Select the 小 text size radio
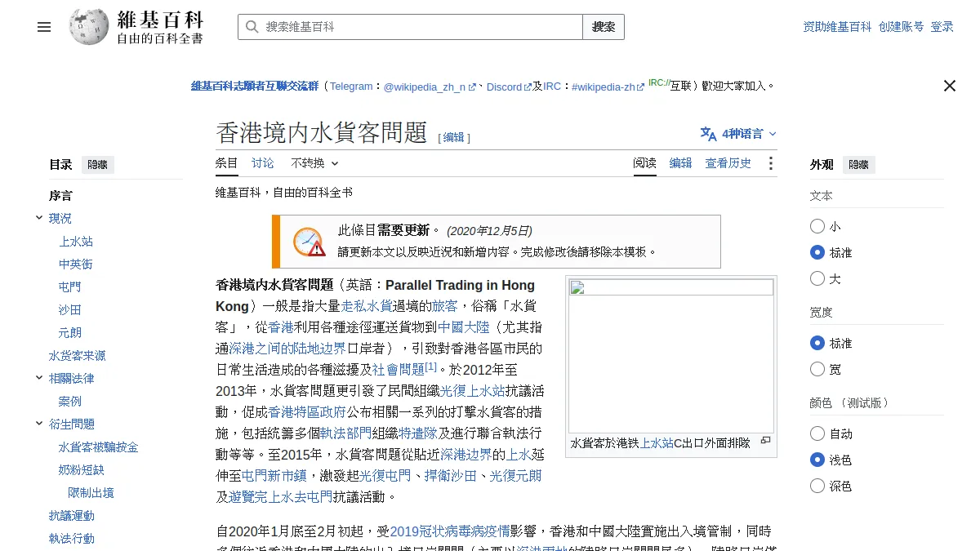This screenshot has height=551, width=980. [817, 226]
